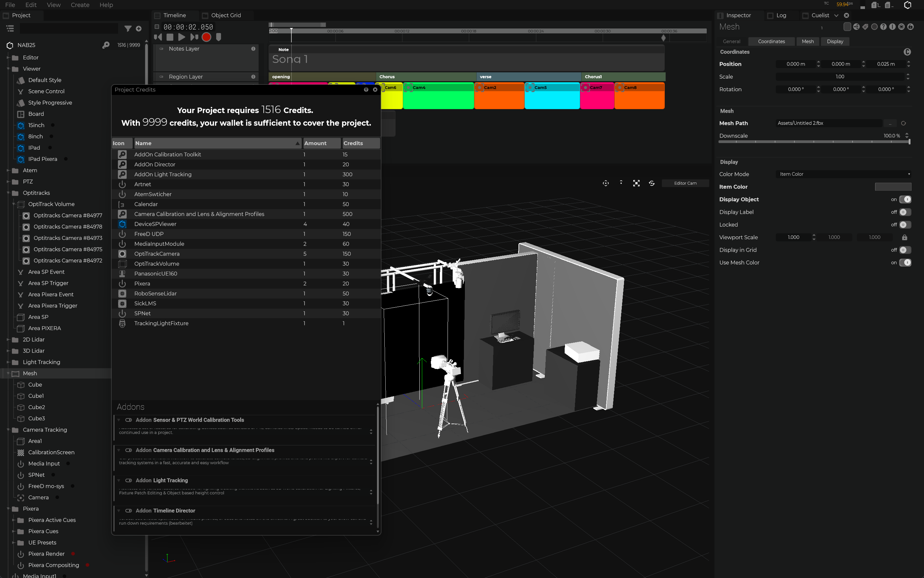Toggle the Locked switch
The height and width of the screenshot is (578, 924).
click(905, 225)
